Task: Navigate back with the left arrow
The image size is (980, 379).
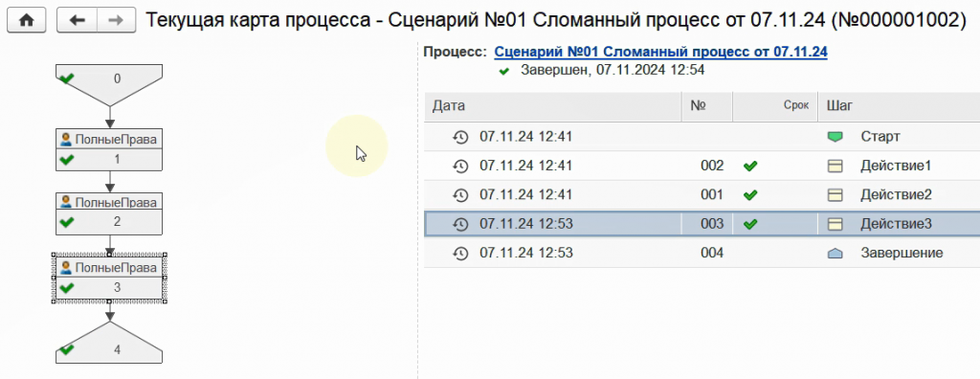Action: click(77, 20)
